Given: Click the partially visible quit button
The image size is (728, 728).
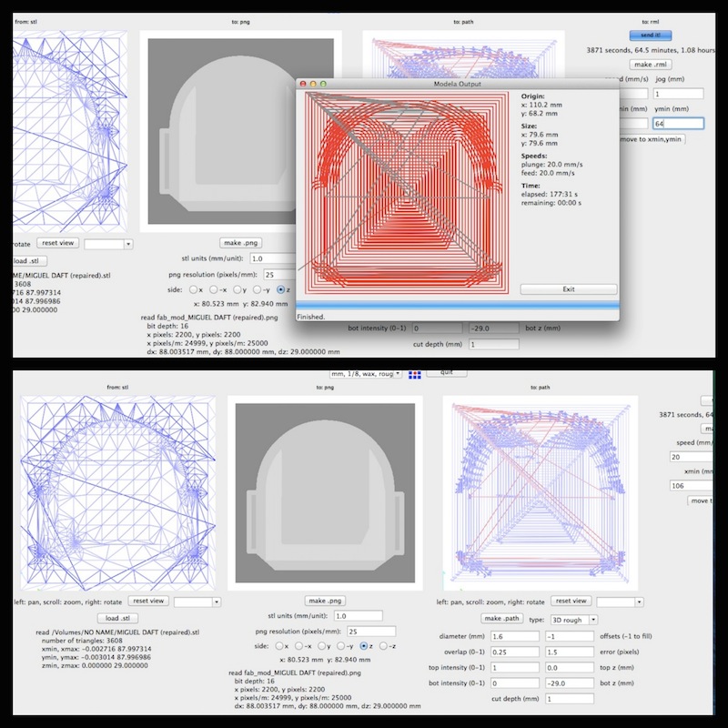Looking at the screenshot, I should coord(446,373).
